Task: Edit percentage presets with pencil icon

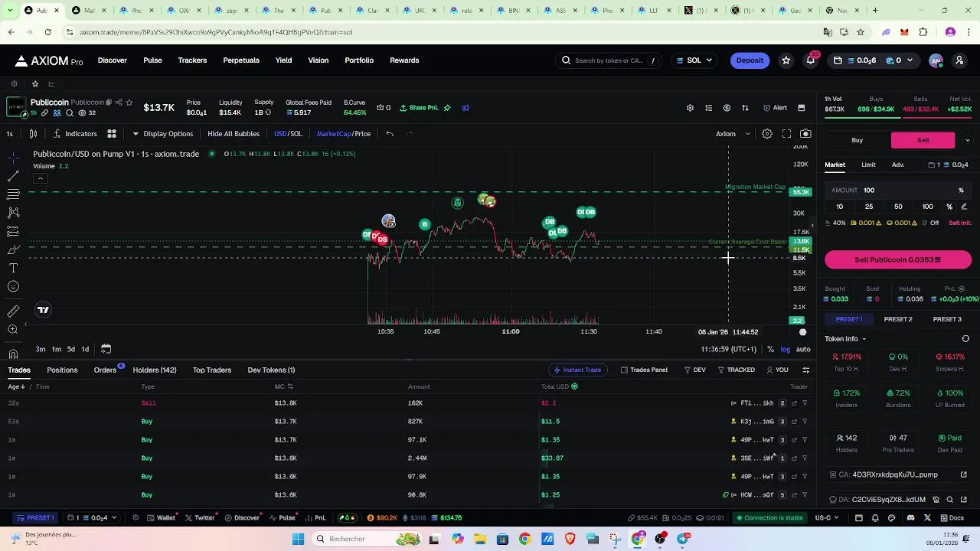Action: pyautogui.click(x=964, y=207)
